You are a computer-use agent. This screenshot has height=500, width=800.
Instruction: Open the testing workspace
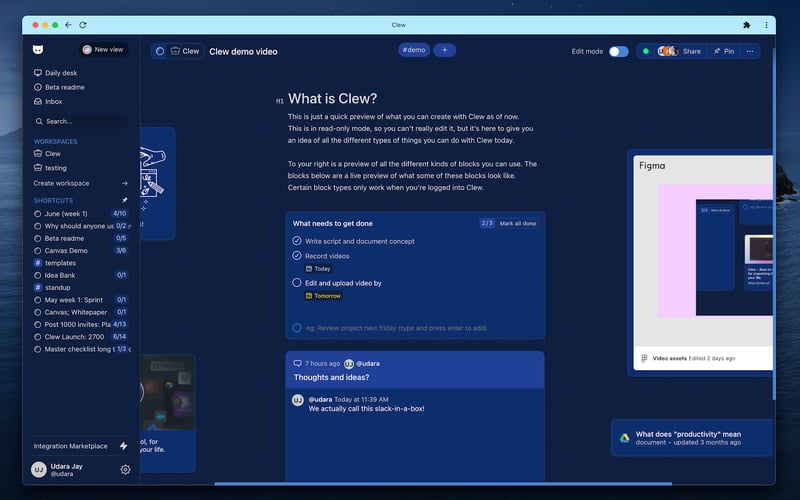point(50,168)
